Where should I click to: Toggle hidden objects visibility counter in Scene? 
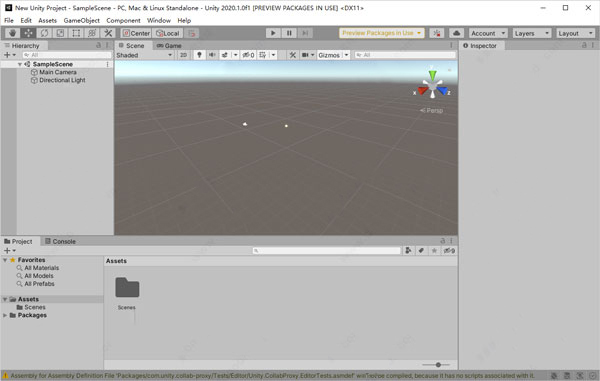click(x=248, y=55)
